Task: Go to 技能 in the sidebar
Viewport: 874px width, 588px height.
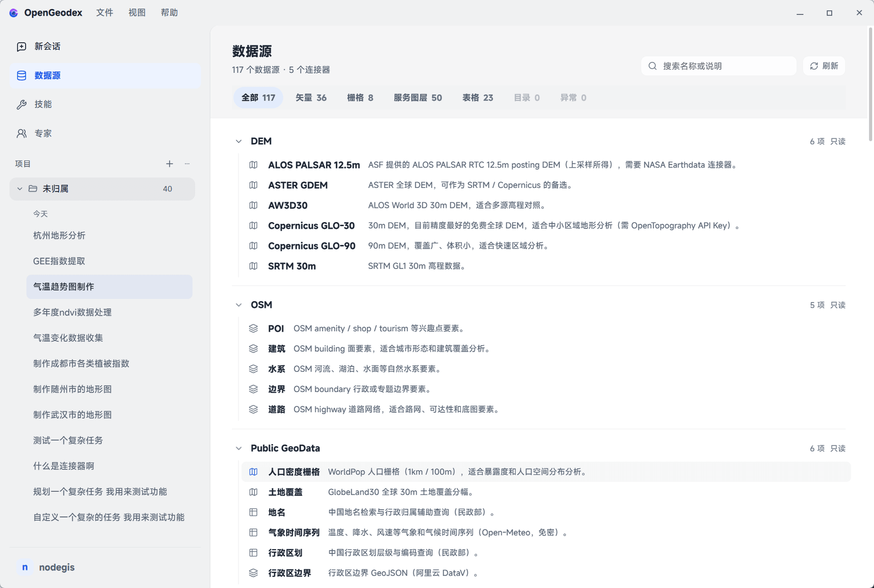Action: [105, 104]
